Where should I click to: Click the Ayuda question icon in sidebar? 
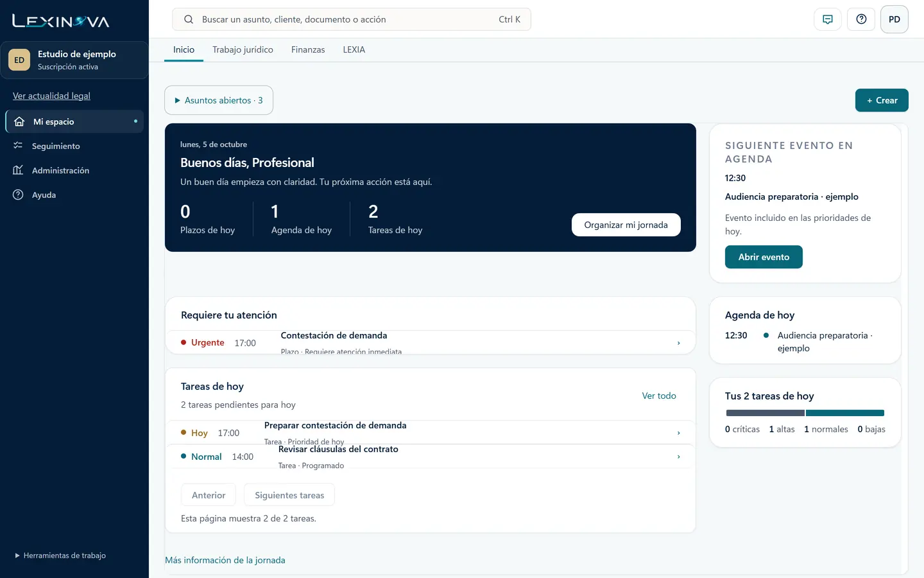click(x=18, y=195)
